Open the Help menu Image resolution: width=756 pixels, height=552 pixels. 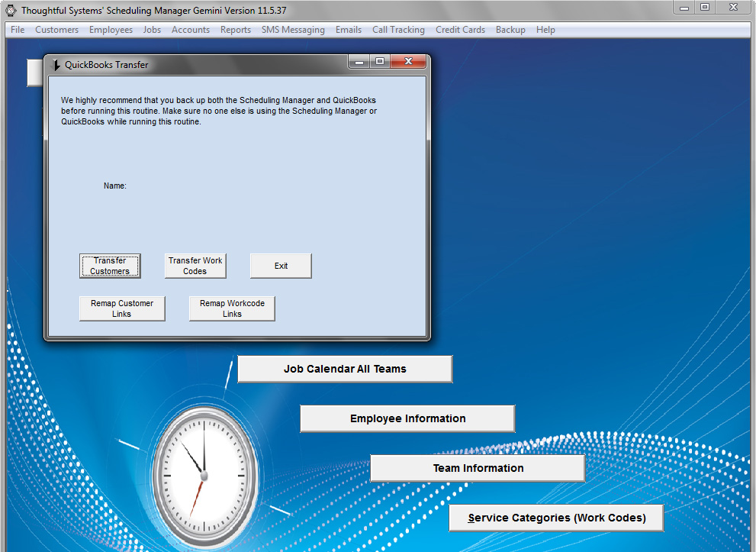pos(545,30)
